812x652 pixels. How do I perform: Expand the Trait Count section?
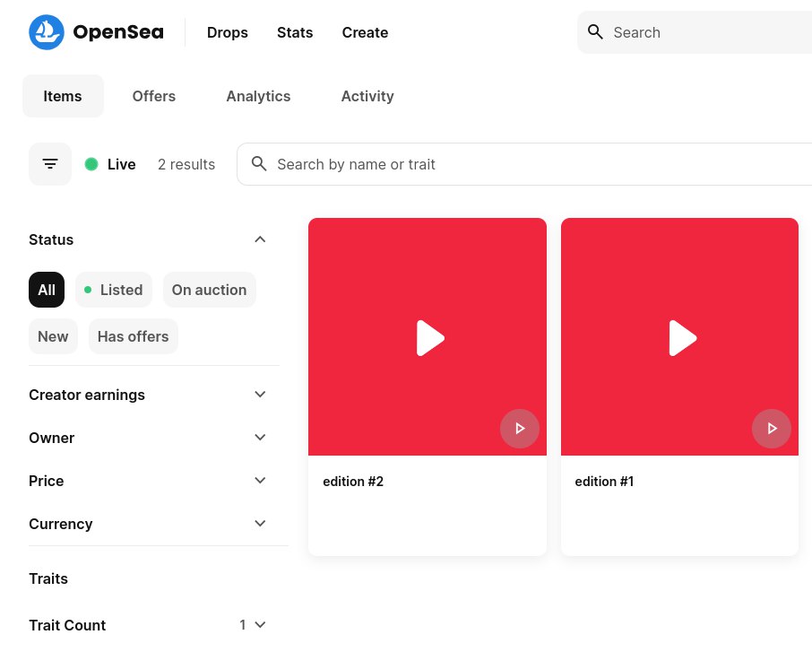pos(260,625)
